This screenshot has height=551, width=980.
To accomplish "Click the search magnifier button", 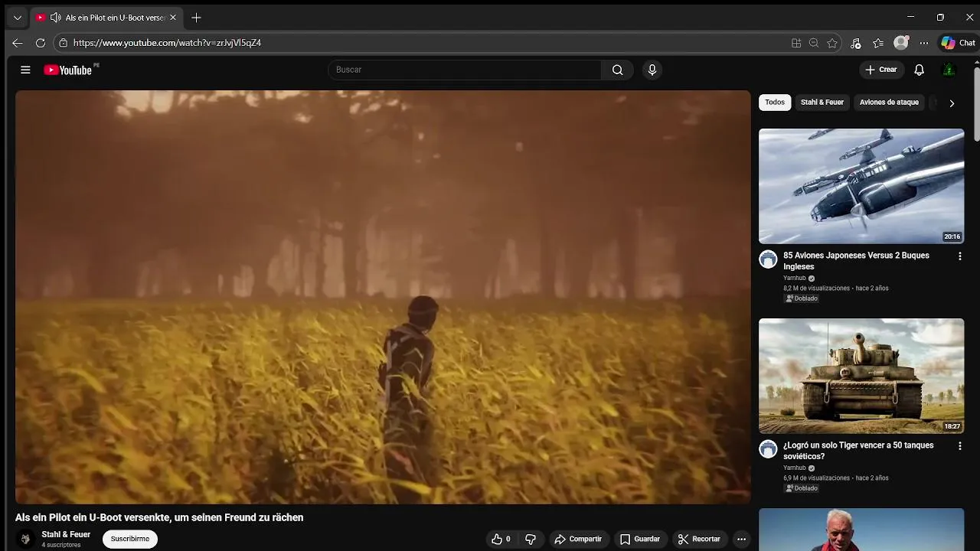I will [x=617, y=70].
